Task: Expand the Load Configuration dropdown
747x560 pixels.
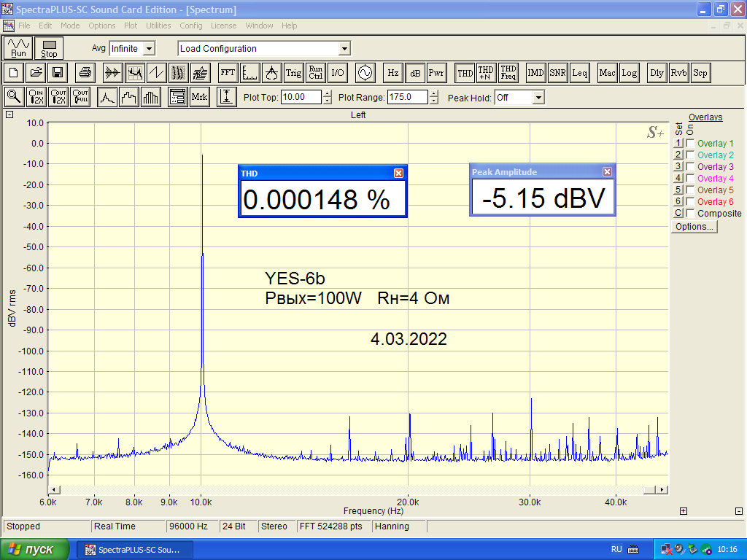Action: click(344, 49)
